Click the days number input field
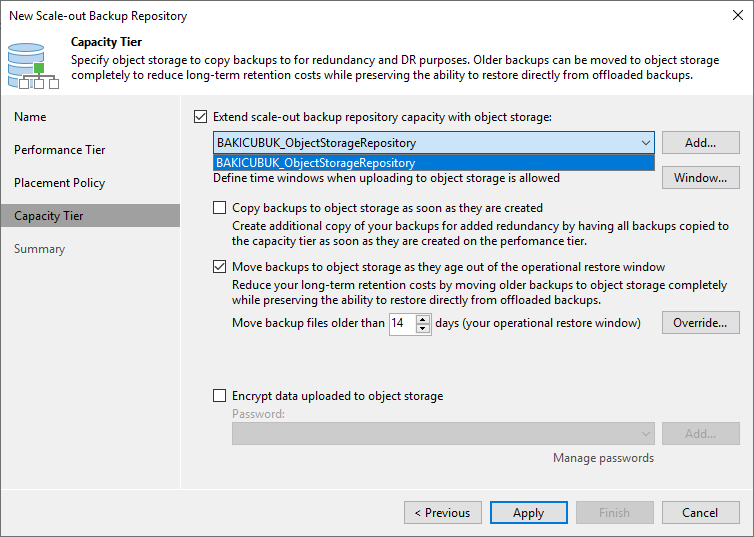This screenshot has height=537, width=754. coord(402,324)
